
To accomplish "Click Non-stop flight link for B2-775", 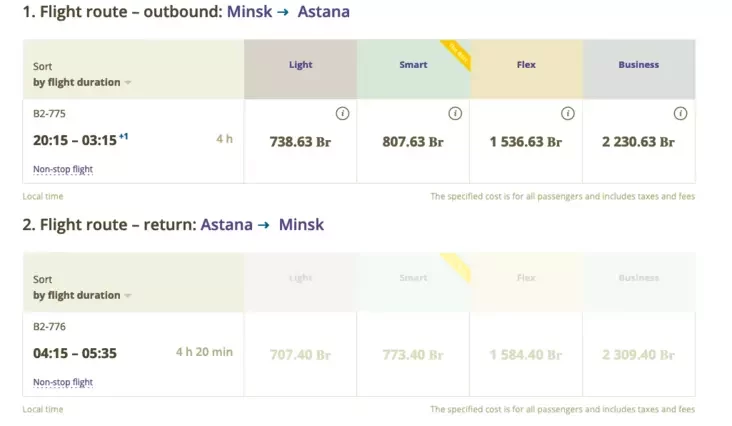I will point(63,169).
